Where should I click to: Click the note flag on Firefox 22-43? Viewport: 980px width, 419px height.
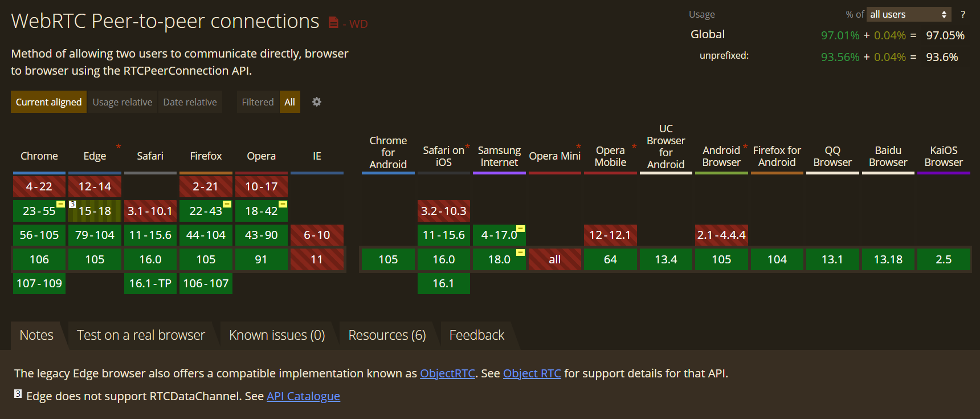pos(227,204)
